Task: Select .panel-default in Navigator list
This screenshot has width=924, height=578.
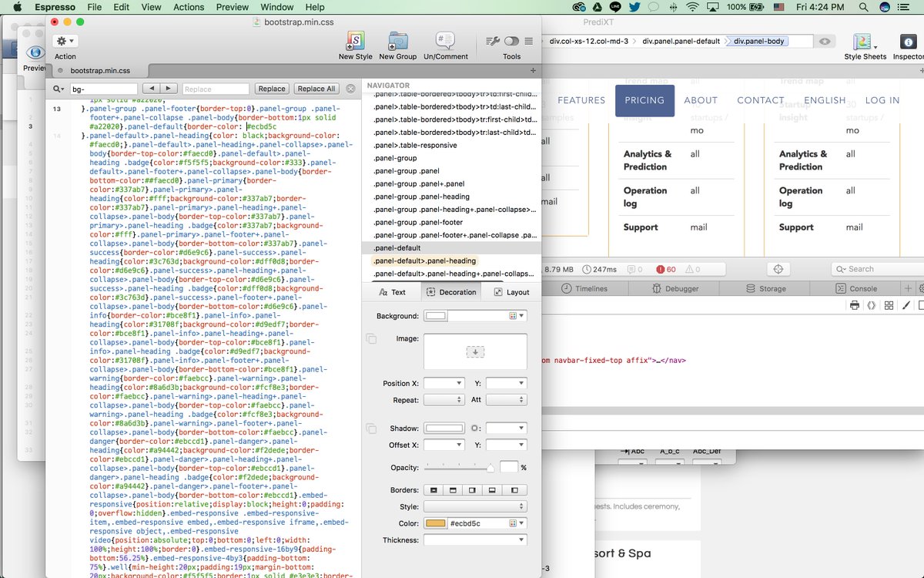Action: [x=452, y=248]
